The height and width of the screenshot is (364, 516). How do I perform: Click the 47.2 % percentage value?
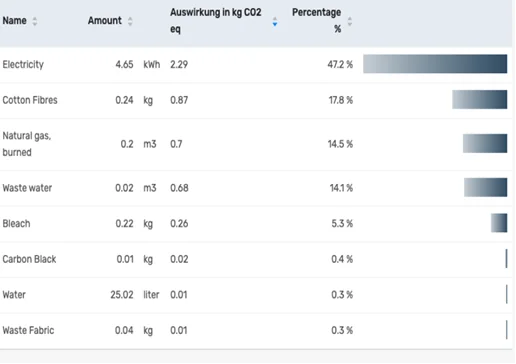click(340, 64)
